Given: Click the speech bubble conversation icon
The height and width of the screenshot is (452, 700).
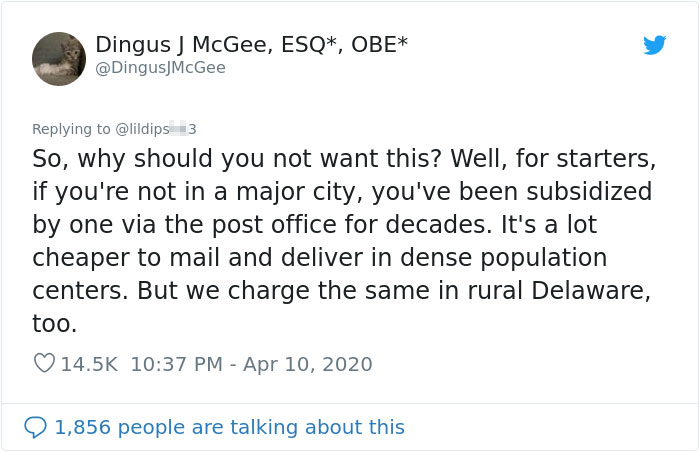Looking at the screenshot, I should click(x=36, y=427).
